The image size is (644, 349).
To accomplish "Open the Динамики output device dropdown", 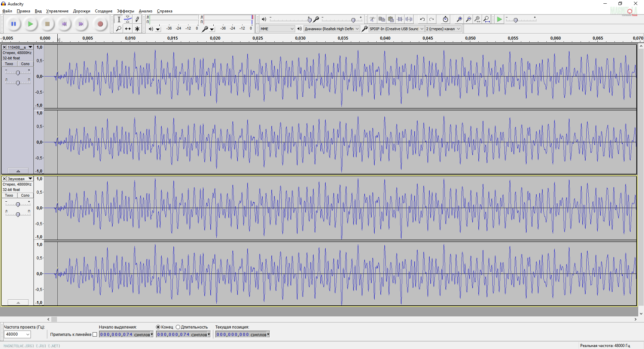I will tap(332, 29).
